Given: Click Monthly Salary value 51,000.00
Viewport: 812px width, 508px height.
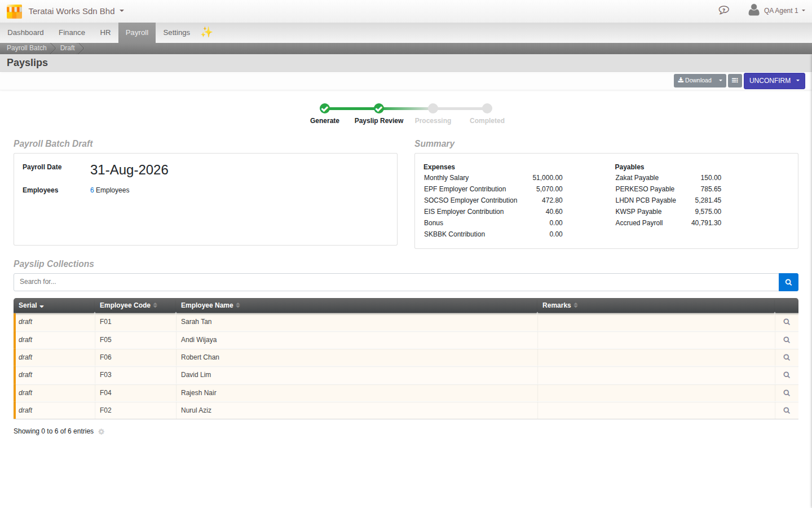Looking at the screenshot, I should [548, 178].
